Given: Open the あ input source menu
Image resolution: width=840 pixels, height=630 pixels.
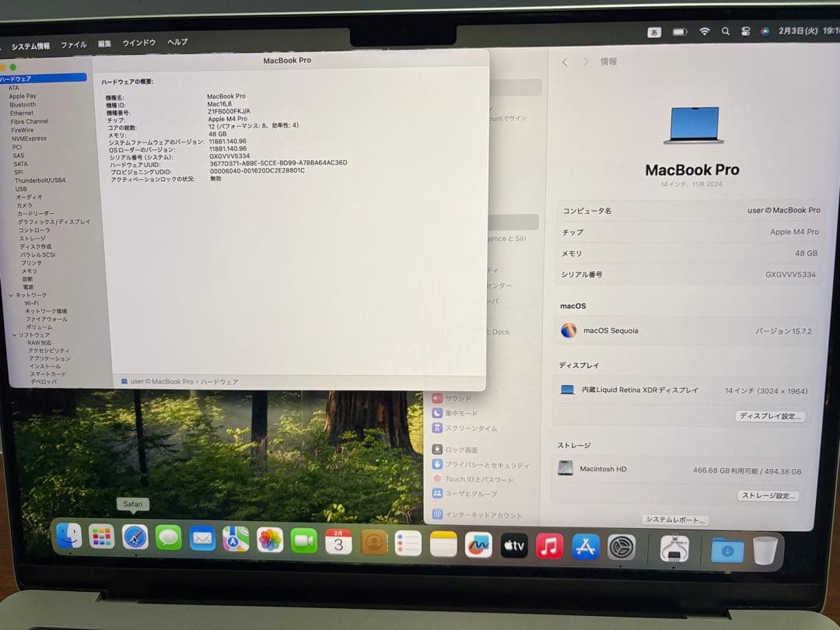Looking at the screenshot, I should [654, 33].
